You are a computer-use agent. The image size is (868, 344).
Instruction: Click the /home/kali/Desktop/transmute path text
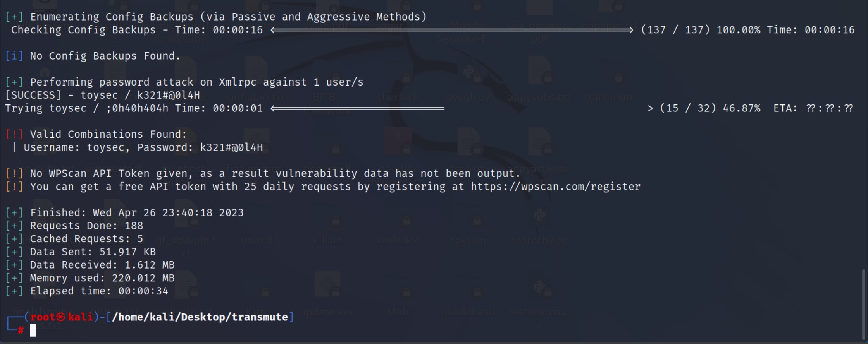(200, 317)
